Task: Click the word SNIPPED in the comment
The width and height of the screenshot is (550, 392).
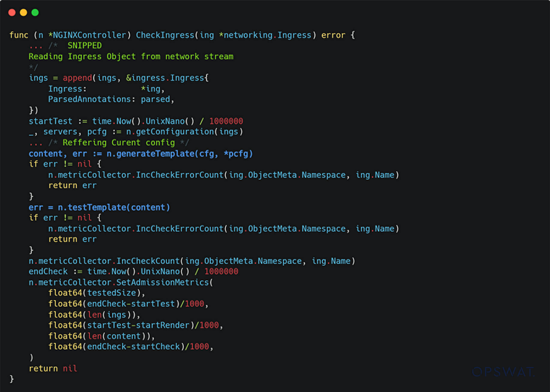Action: pyautogui.click(x=84, y=46)
